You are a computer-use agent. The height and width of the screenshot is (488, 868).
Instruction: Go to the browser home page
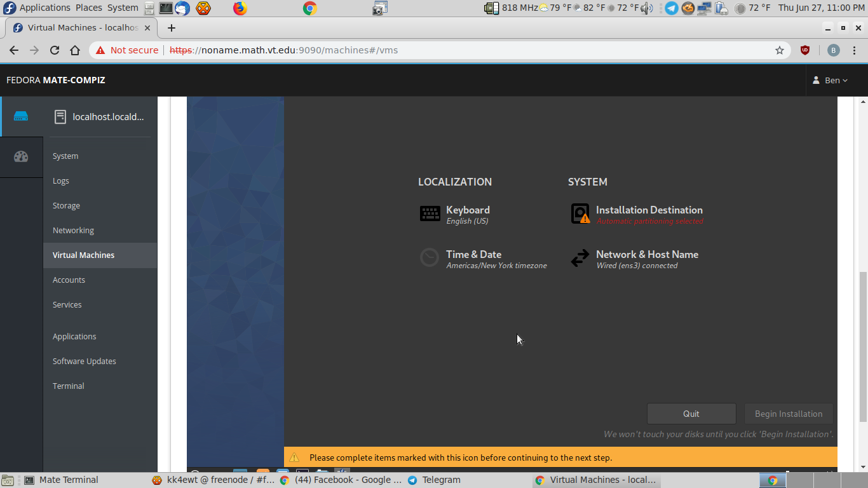[x=75, y=50]
